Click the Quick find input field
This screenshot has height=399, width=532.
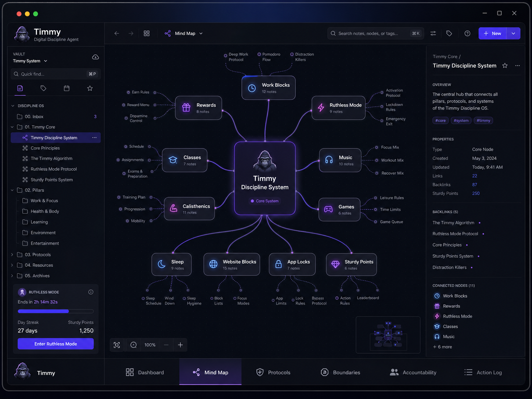[x=56, y=74]
